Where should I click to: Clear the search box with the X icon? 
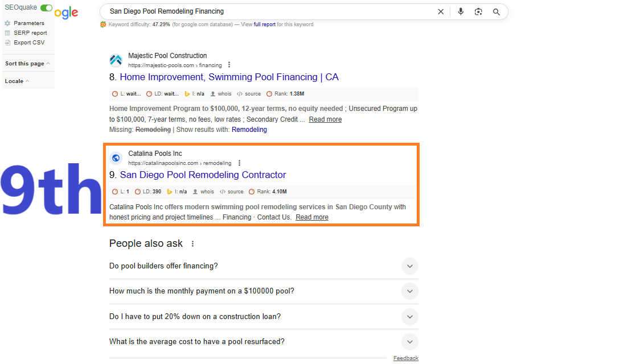[x=441, y=12]
